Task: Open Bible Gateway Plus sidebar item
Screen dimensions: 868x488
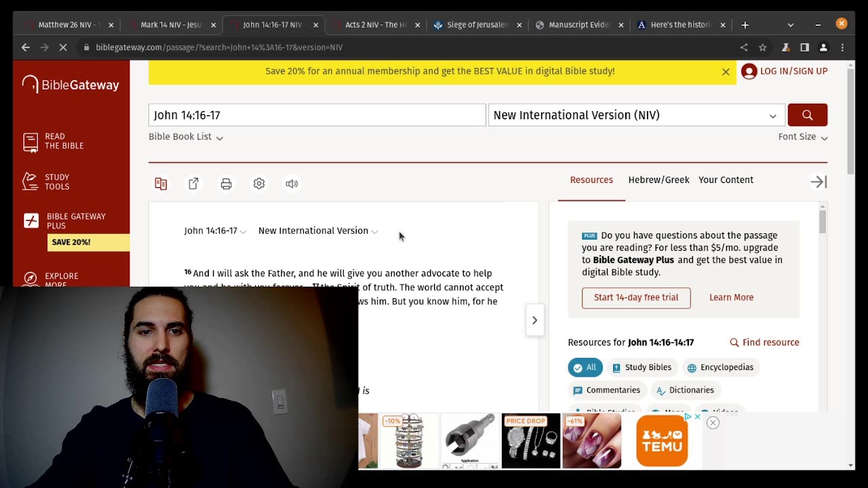Action: [x=65, y=221]
